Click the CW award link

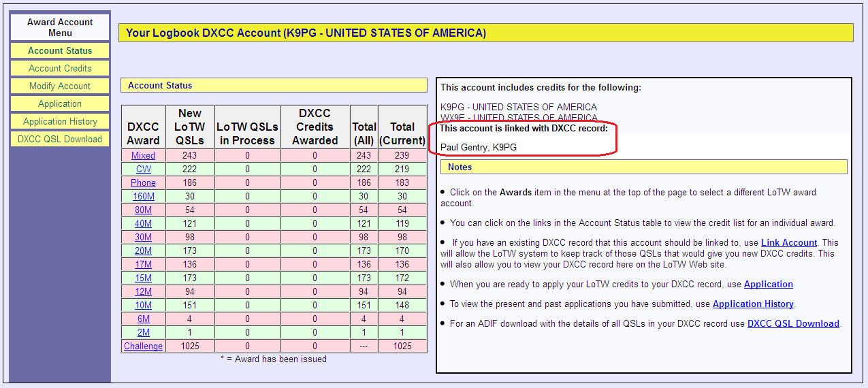[x=143, y=169]
